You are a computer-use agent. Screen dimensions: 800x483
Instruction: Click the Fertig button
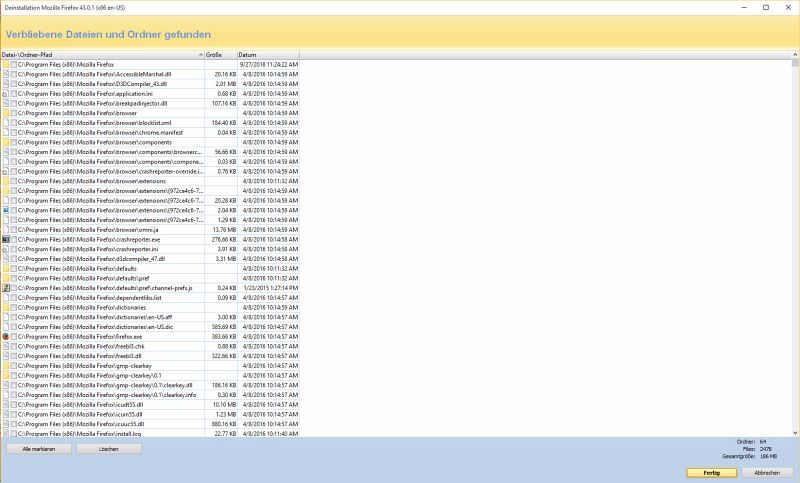712,473
